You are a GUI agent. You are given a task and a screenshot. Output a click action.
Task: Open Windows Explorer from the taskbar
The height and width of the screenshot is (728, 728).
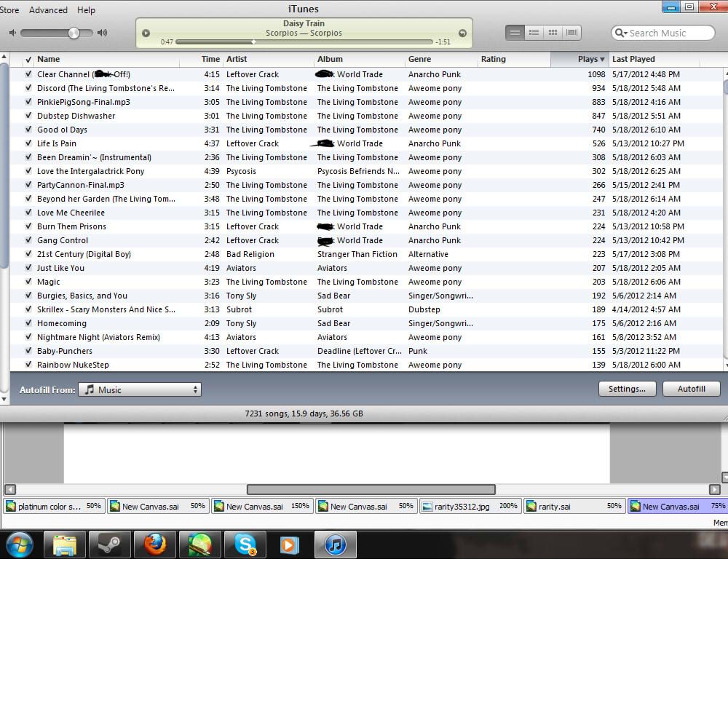tap(65, 545)
